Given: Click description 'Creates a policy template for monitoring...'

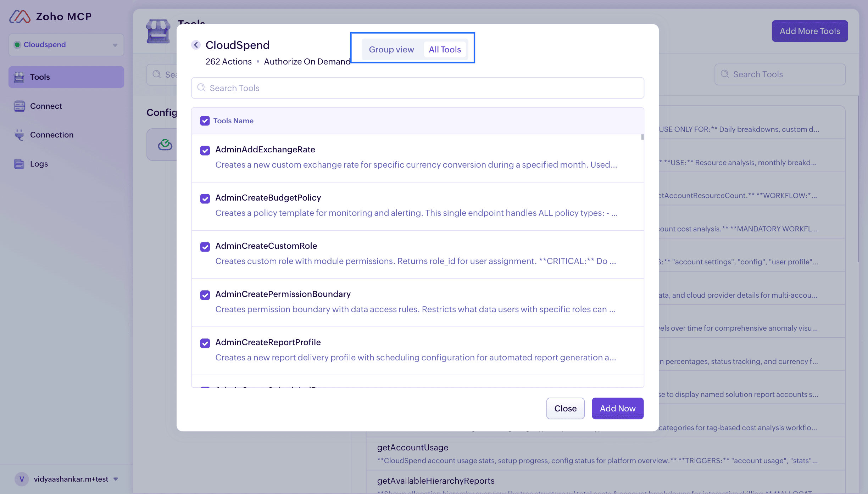Looking at the screenshot, I should (x=416, y=213).
